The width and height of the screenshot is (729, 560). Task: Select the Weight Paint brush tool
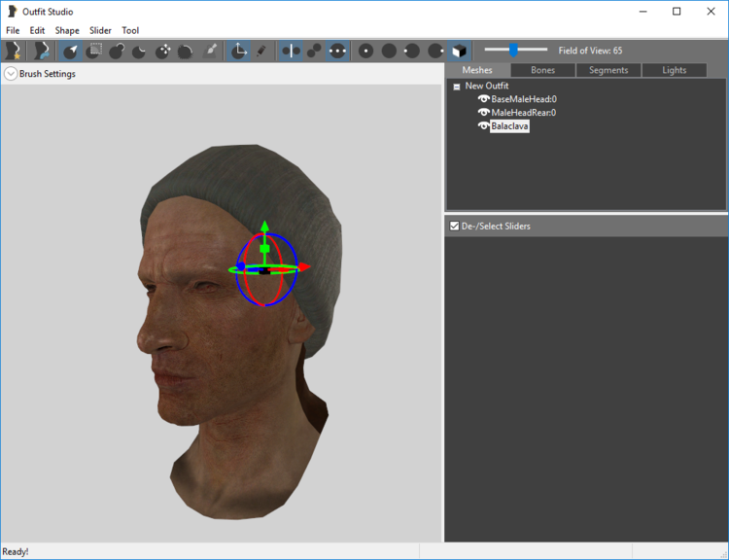click(210, 51)
